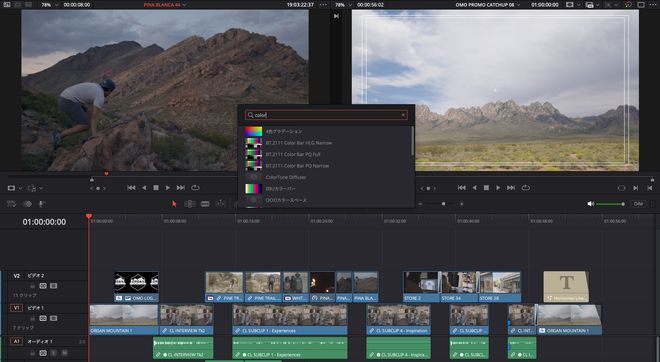Stop playback in timeline viewer
The image size is (660, 362).
tap(486, 188)
